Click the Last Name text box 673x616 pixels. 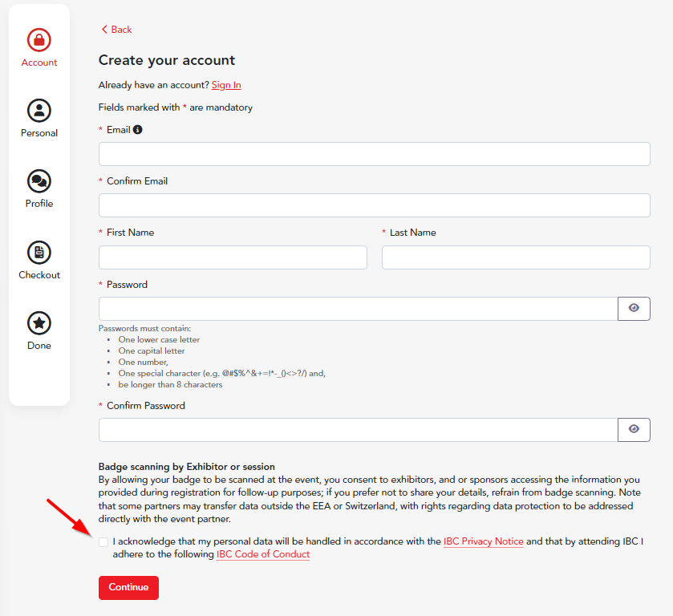pos(516,257)
